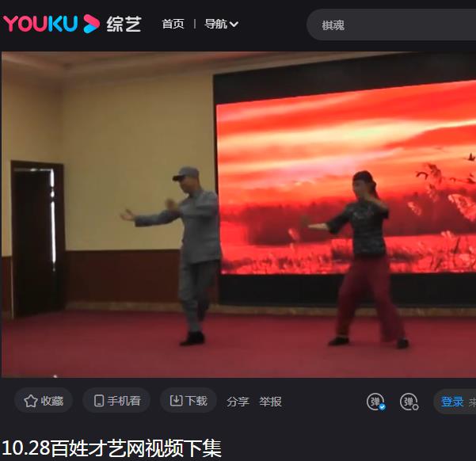Click the YOUKU play arrow in the logo

click(x=92, y=24)
